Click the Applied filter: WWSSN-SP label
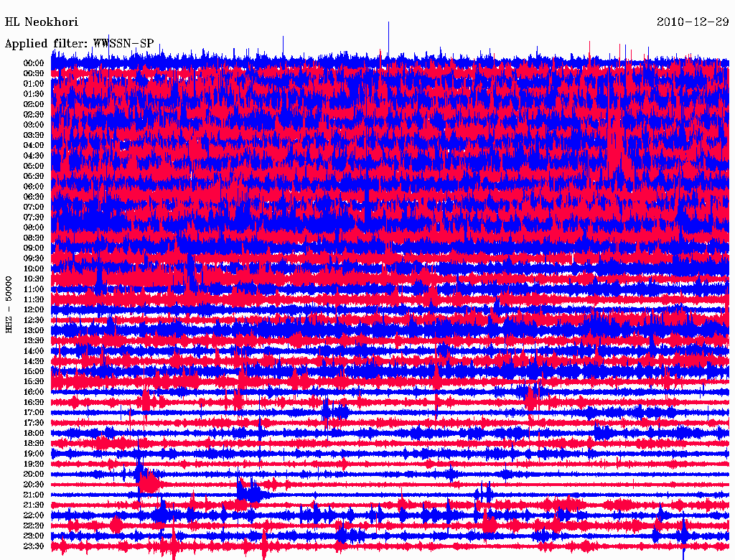Viewport: 735px width, 560px height. coord(79,44)
